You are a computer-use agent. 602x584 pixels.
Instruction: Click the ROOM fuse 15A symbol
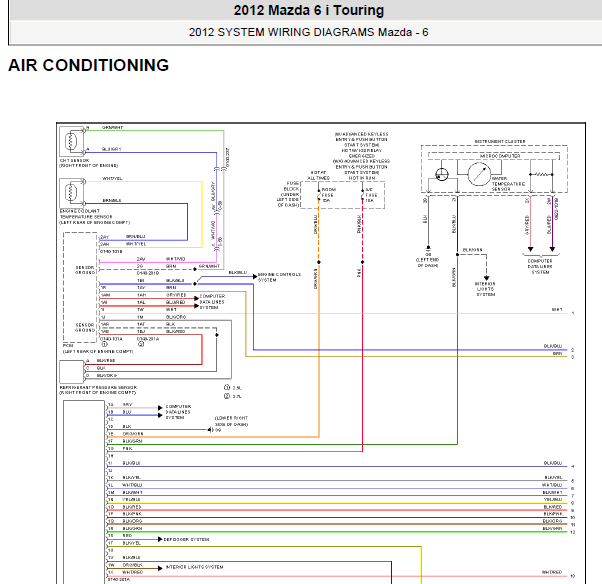pos(319,195)
